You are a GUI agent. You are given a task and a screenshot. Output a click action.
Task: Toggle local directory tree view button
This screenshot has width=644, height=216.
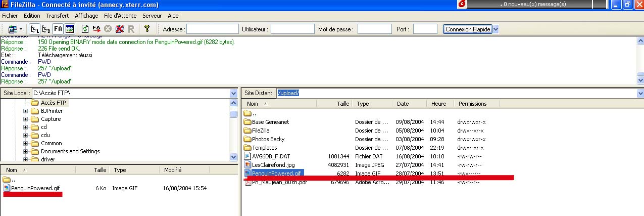tap(34, 29)
